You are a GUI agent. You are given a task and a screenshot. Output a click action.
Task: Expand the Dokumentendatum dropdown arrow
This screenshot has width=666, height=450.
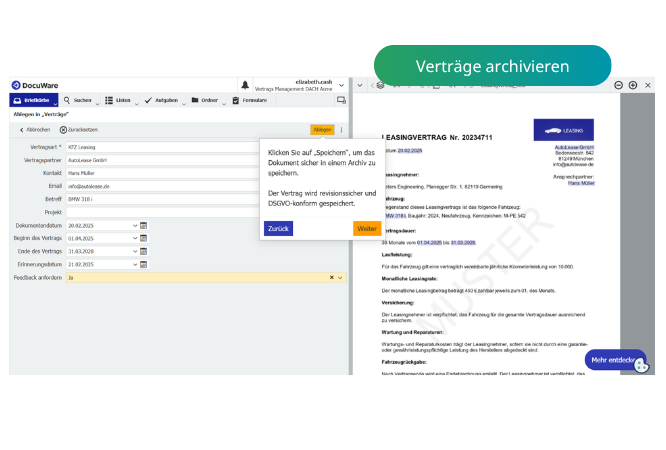pyautogui.click(x=135, y=226)
